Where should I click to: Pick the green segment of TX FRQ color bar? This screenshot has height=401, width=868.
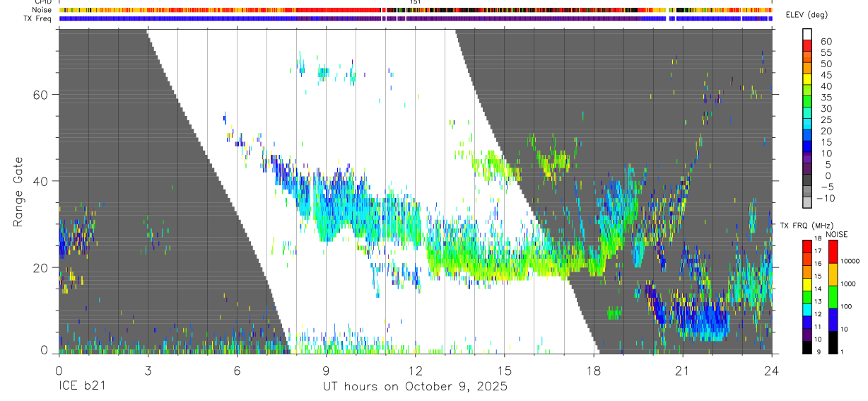point(807,296)
